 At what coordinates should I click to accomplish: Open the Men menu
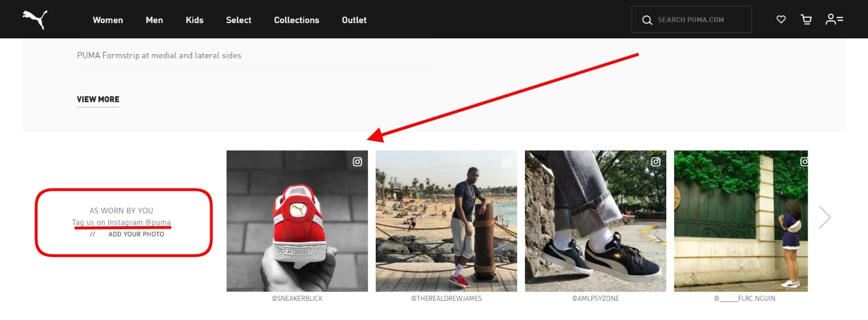click(154, 20)
